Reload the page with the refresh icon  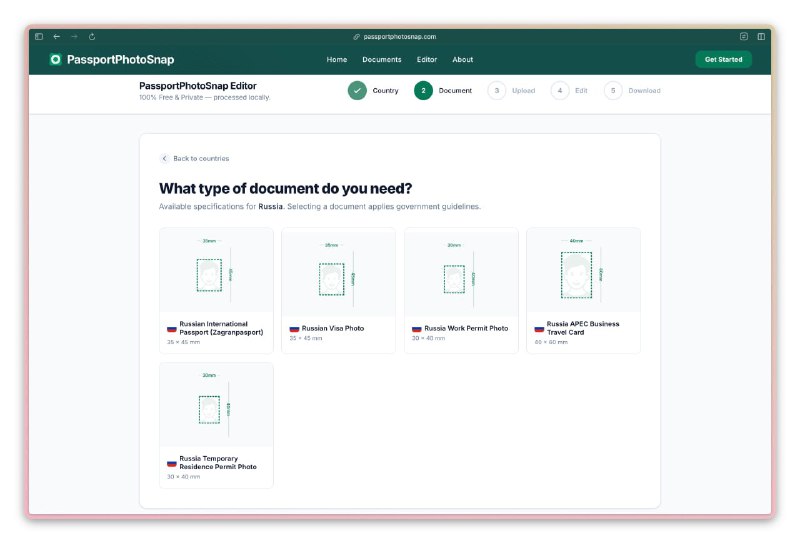(x=92, y=36)
